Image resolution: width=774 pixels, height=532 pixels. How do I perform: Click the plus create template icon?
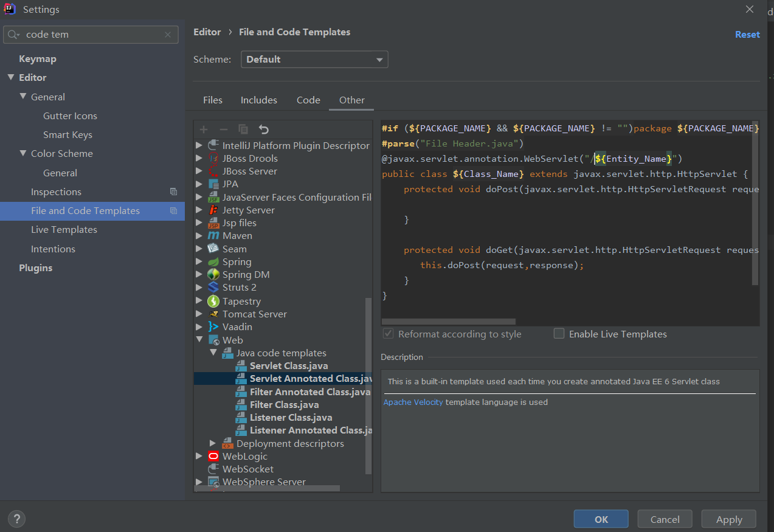click(204, 129)
